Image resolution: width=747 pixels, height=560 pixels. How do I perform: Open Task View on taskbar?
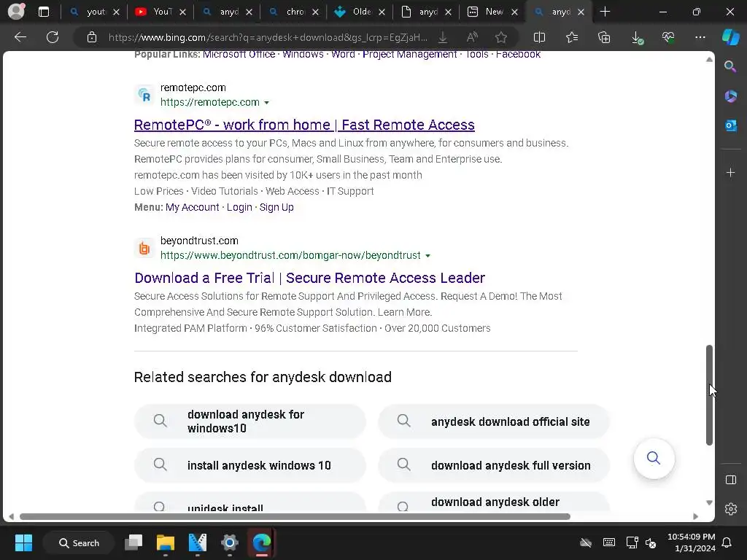coord(133,542)
